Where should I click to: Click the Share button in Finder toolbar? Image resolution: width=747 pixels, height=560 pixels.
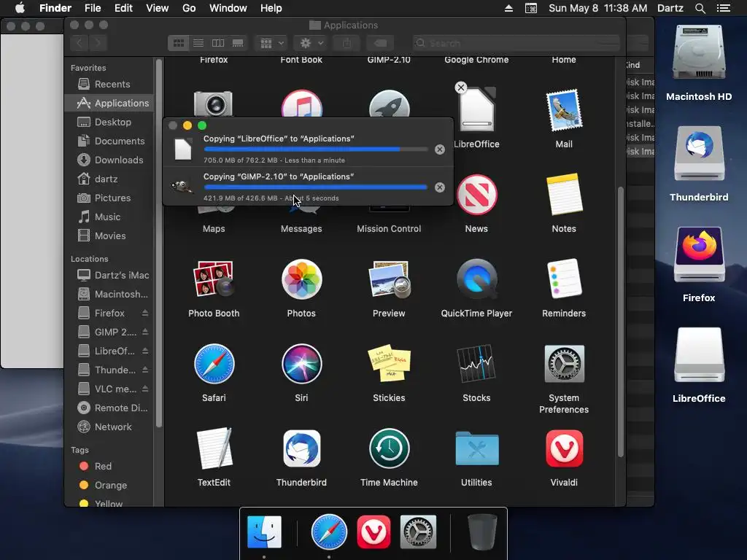[347, 43]
